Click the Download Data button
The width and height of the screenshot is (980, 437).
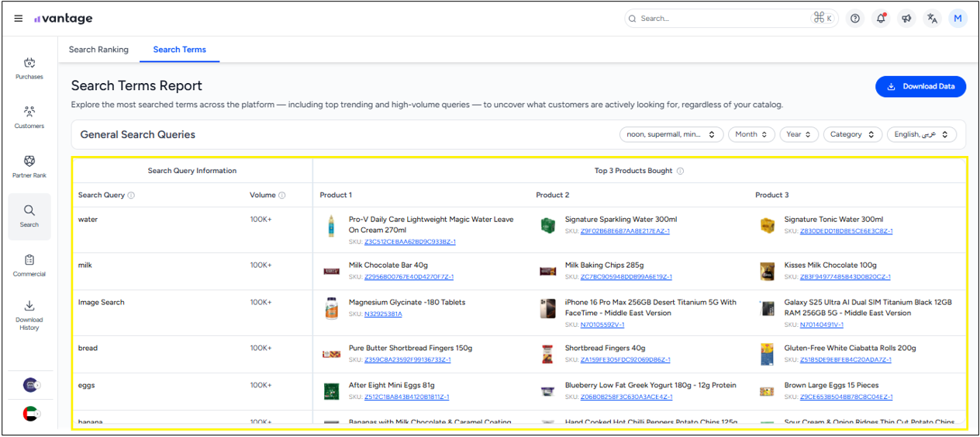(920, 87)
